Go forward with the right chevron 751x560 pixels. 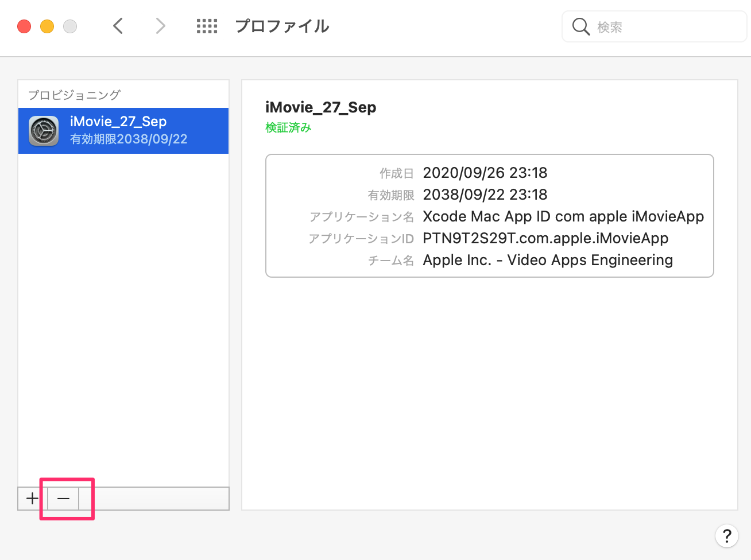tap(161, 26)
